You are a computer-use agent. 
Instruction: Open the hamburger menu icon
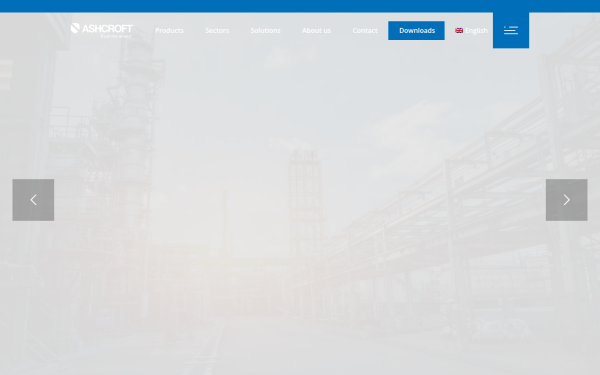(x=511, y=30)
